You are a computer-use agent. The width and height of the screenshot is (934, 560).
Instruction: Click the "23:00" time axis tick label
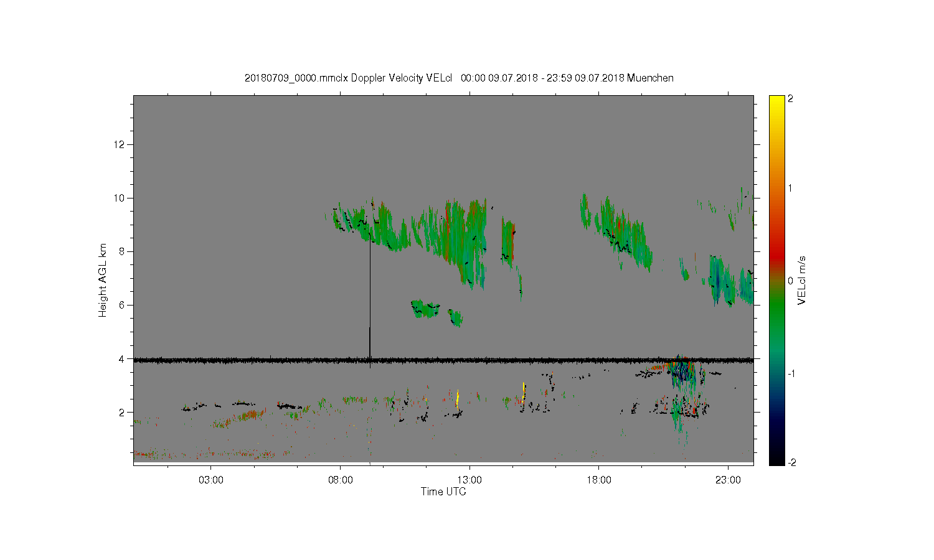pos(728,480)
